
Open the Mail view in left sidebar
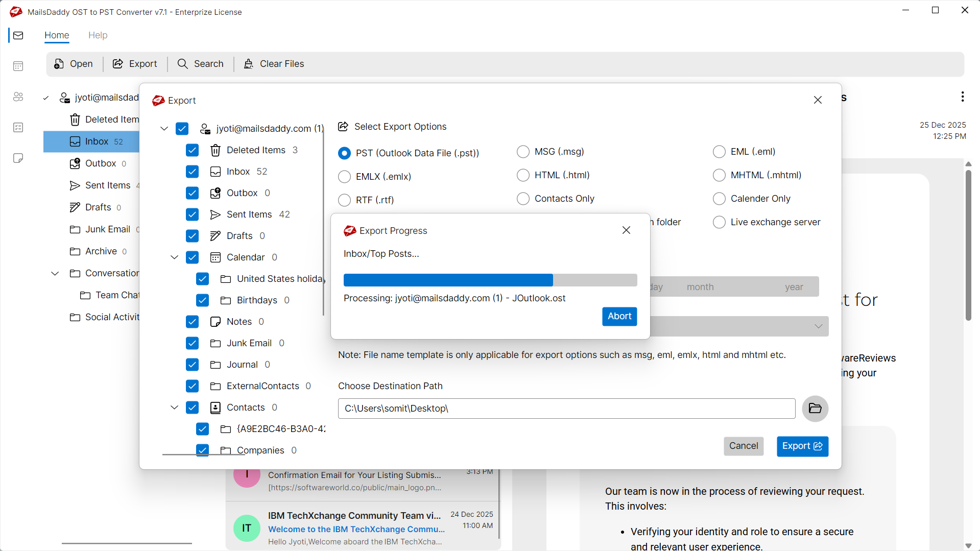coord(18,35)
